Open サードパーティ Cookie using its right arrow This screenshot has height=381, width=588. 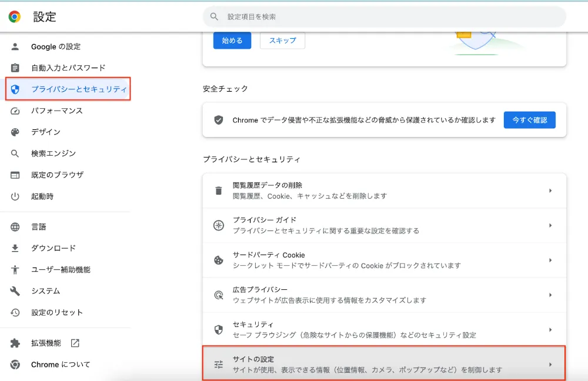coord(550,260)
